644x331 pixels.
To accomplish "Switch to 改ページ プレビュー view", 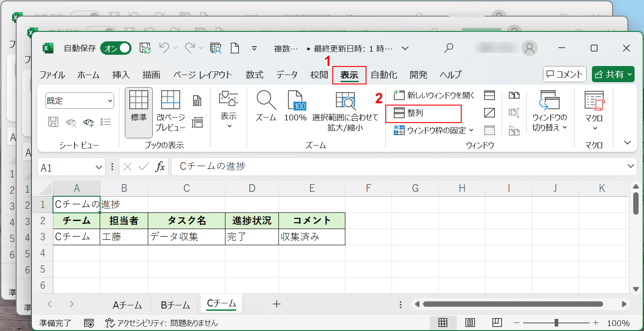I will click(x=171, y=112).
